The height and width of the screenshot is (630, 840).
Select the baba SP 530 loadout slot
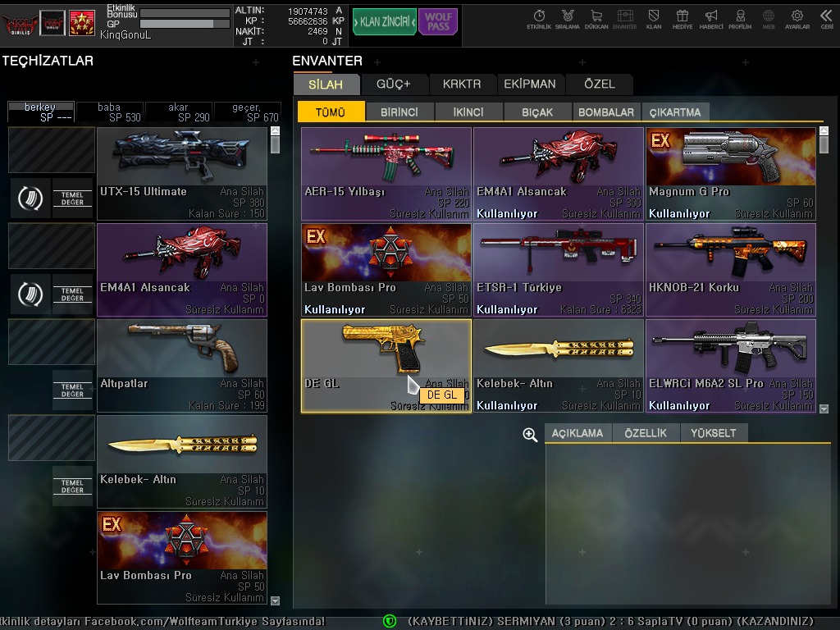click(110, 112)
